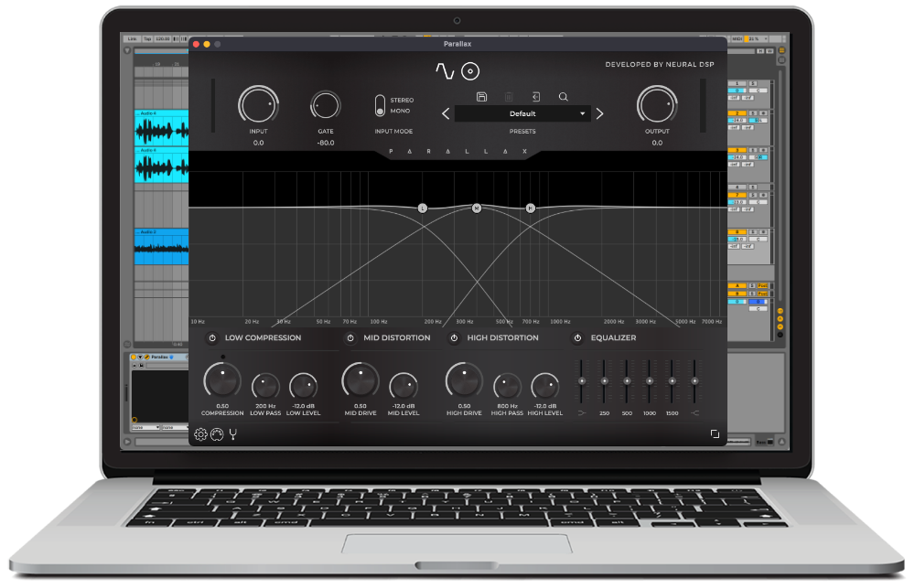Screen dimensions: 915x588
Task: Switch input mode between Stereo and Mono
Action: pos(382,103)
